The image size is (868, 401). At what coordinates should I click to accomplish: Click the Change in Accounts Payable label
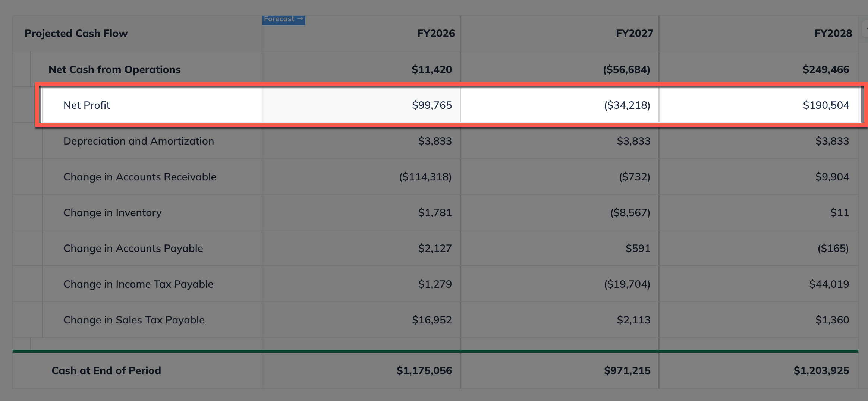point(133,248)
